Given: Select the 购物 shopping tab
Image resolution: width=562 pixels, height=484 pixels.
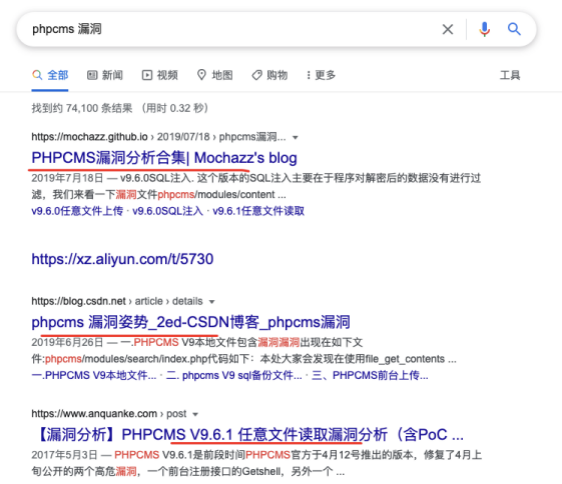Looking at the screenshot, I should tap(270, 75).
